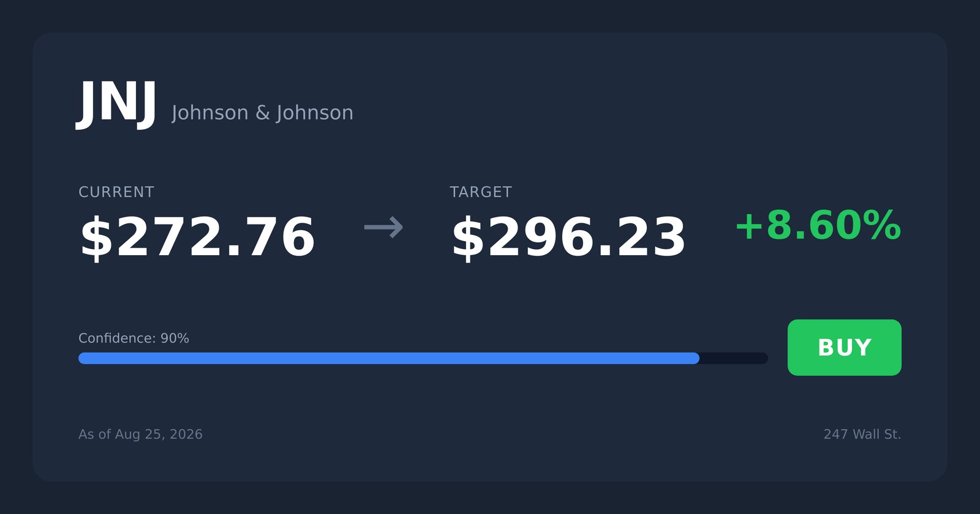Open the Johnson & Johnson company name
This screenshot has width=980, height=514.
[x=262, y=113]
